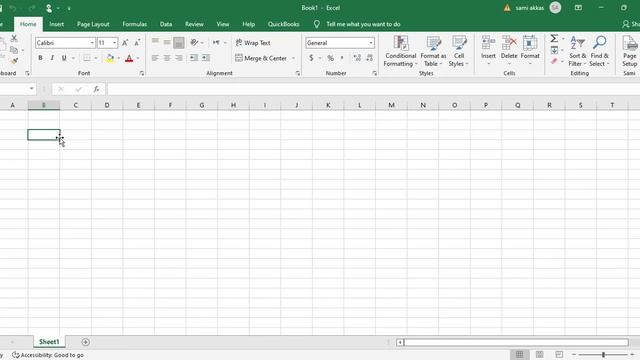Open the Formulas tab

134,24
